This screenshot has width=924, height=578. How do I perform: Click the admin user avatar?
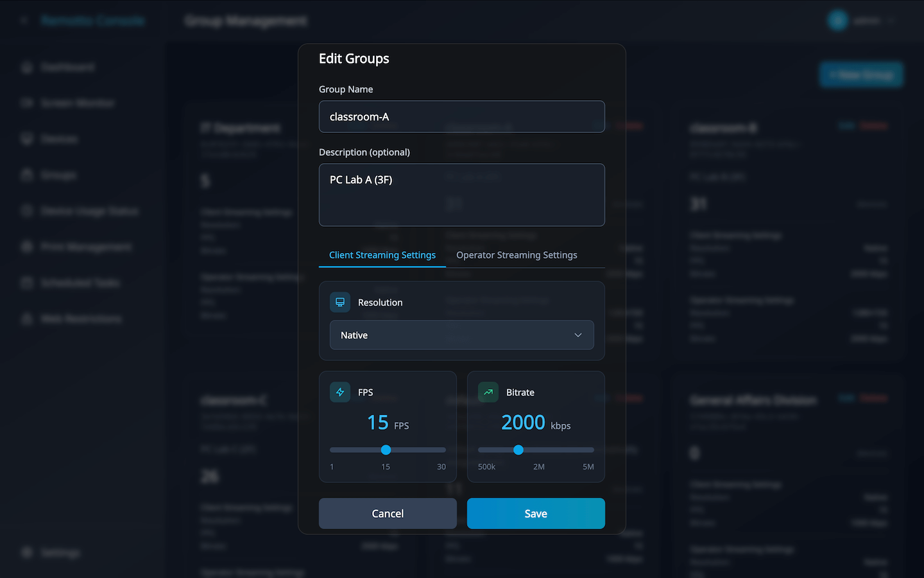click(837, 21)
